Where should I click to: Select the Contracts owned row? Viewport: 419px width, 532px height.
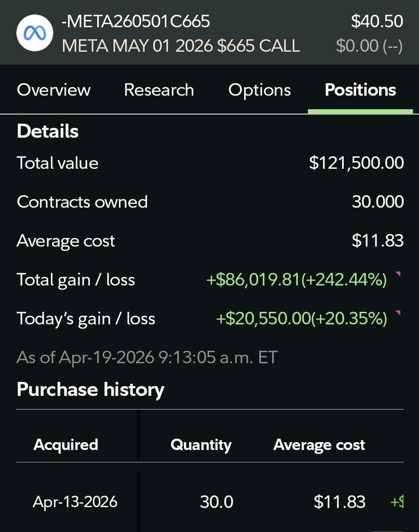[210, 202]
